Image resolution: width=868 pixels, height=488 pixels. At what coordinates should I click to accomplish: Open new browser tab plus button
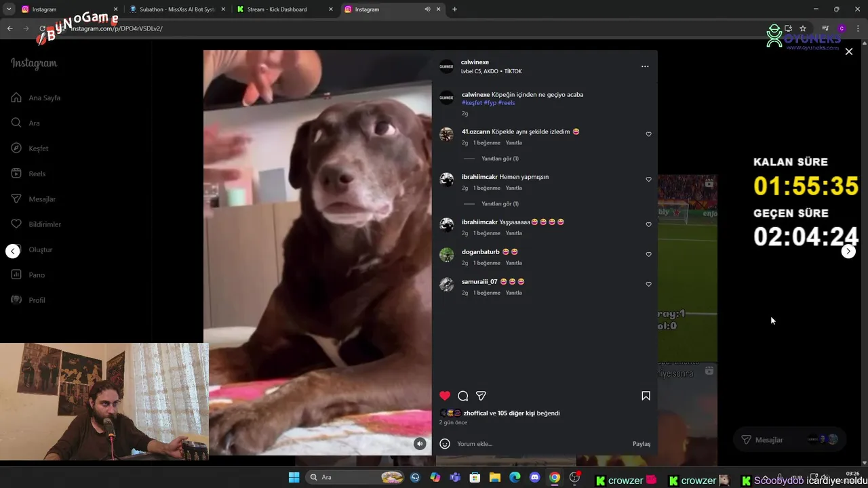[454, 9]
